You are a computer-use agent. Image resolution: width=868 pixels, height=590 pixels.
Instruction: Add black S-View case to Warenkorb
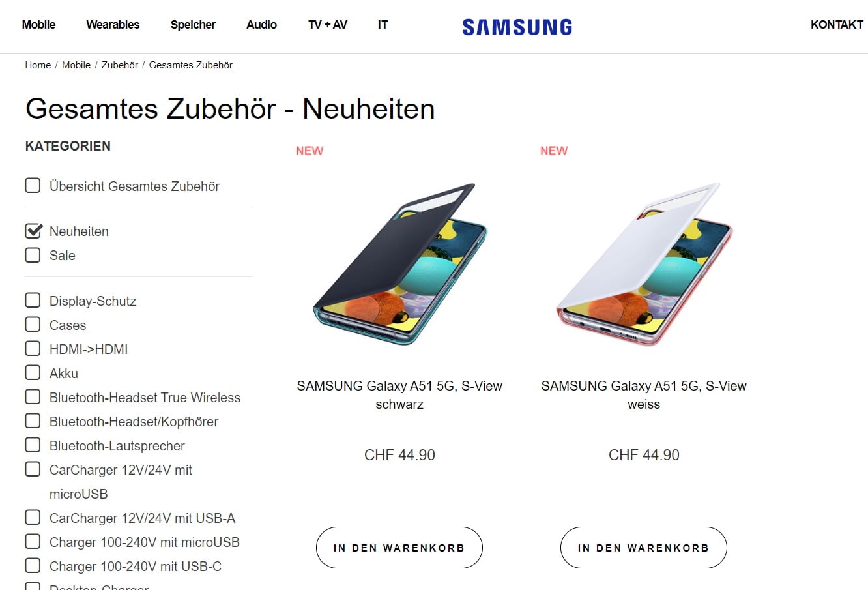point(399,548)
